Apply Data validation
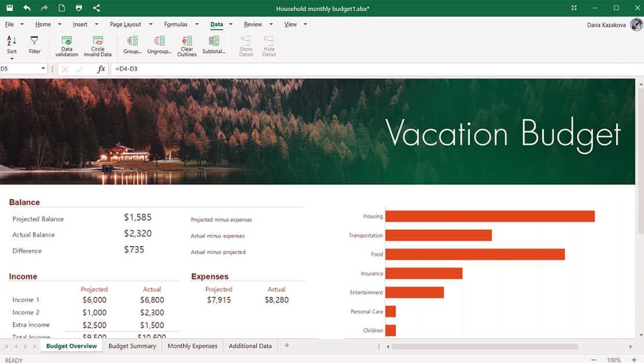This screenshot has height=363, width=644. [x=67, y=45]
